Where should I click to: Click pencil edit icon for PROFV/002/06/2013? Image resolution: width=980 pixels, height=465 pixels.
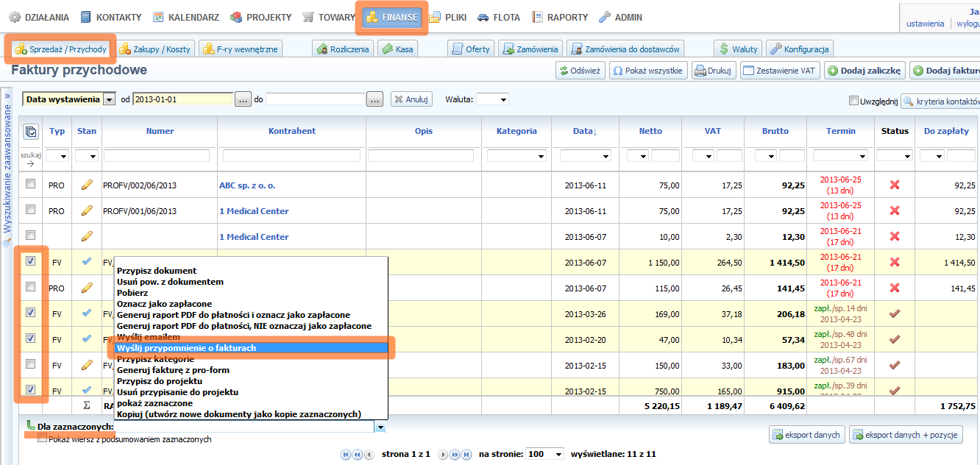87,185
